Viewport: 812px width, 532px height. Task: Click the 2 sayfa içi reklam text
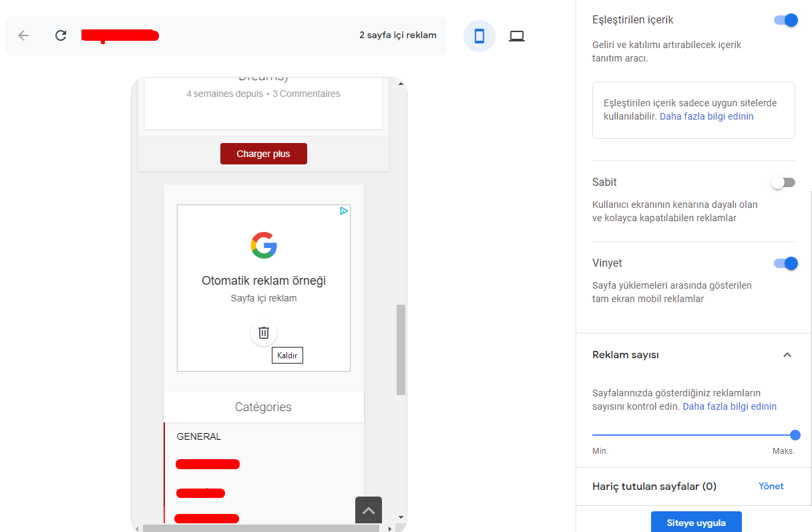pyautogui.click(x=398, y=35)
